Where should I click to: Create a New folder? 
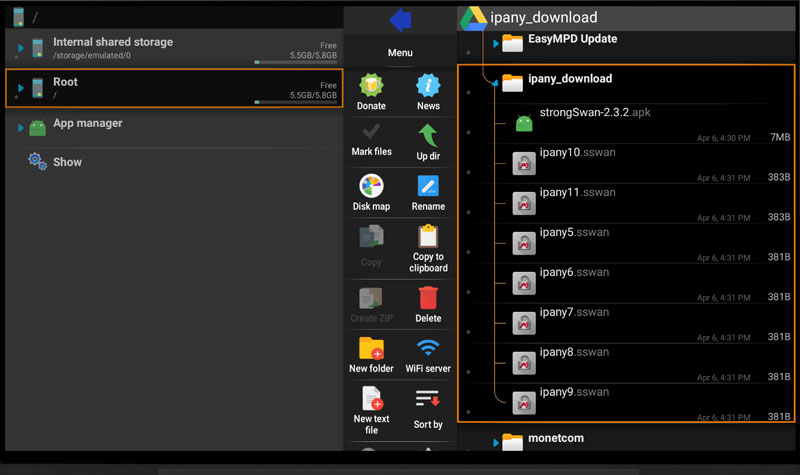click(x=371, y=349)
